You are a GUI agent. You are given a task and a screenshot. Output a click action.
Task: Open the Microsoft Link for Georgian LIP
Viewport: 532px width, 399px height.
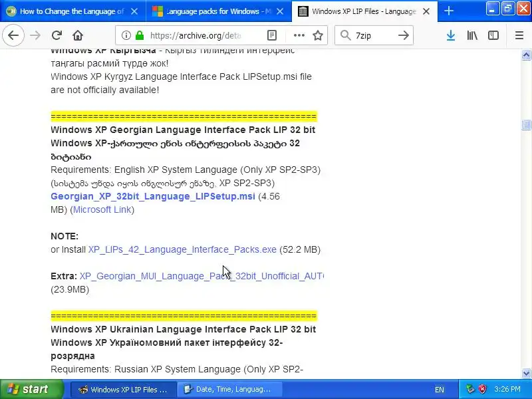click(x=102, y=209)
